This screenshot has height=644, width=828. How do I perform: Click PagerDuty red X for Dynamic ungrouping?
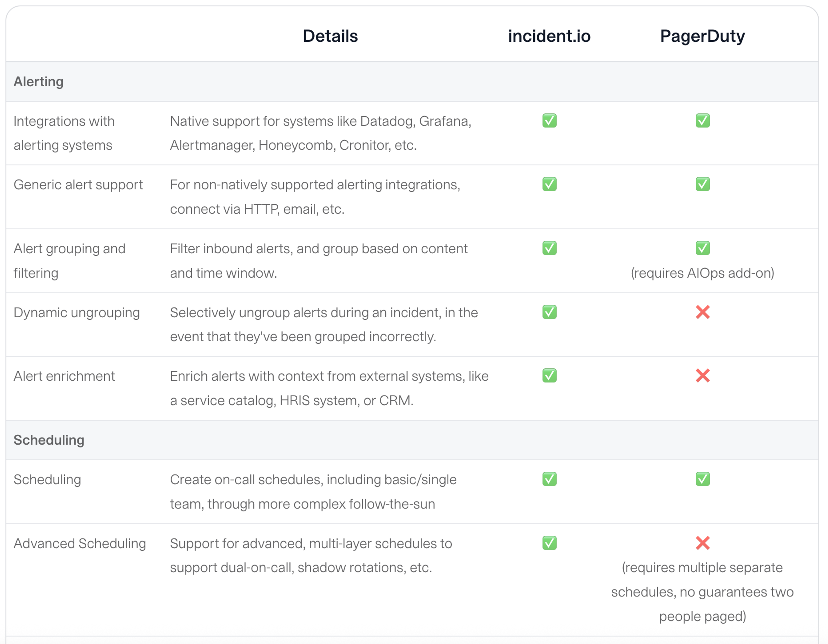[x=702, y=312]
